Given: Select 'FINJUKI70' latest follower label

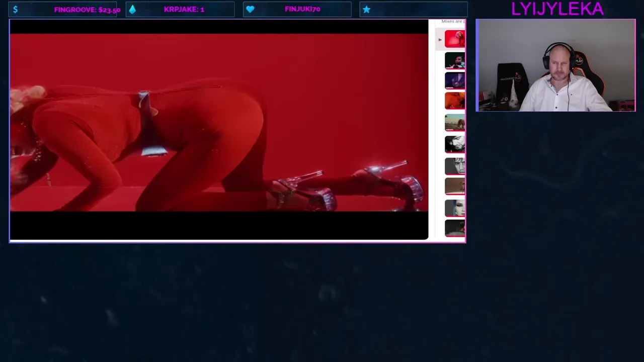Looking at the screenshot, I should (302, 9).
